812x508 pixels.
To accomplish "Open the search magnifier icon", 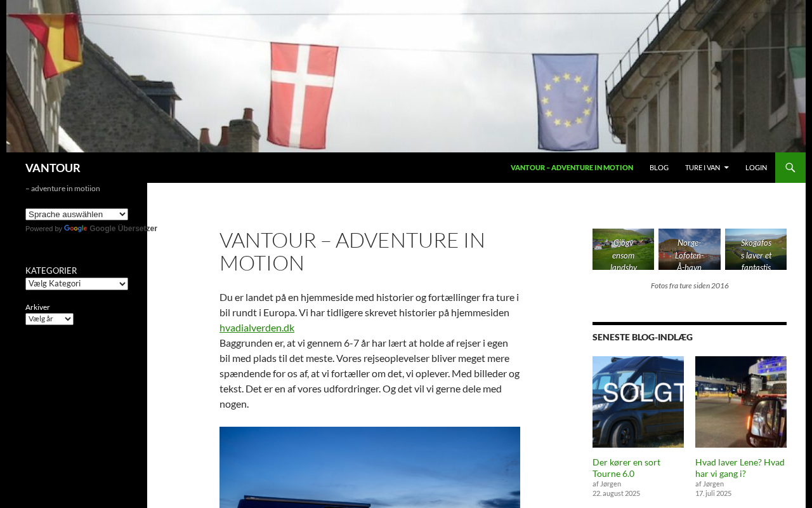I will pos(790,168).
